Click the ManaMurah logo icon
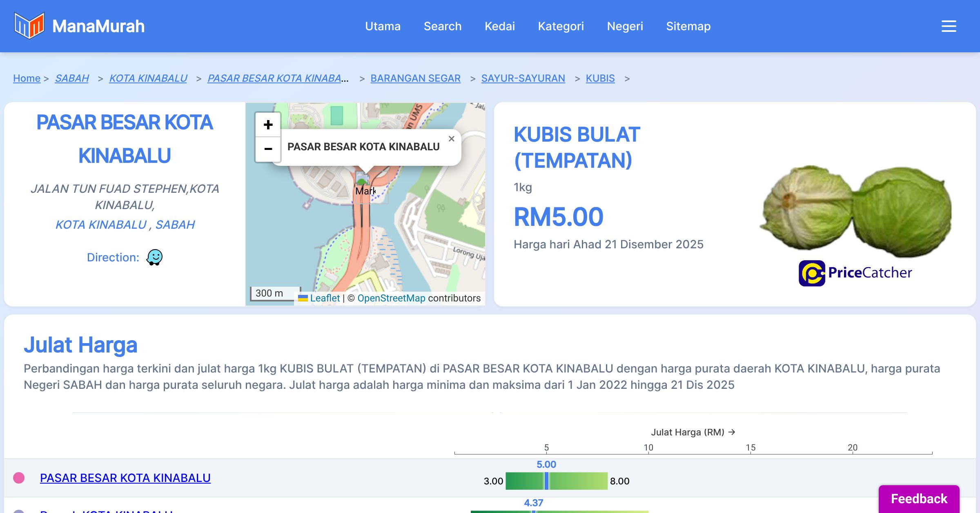 [29, 26]
